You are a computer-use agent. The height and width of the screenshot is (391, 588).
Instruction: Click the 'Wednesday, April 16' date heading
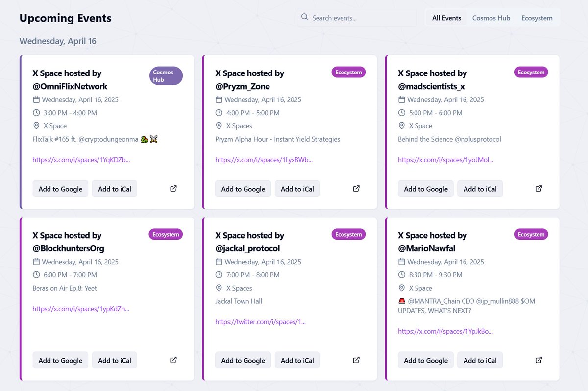[x=58, y=41]
